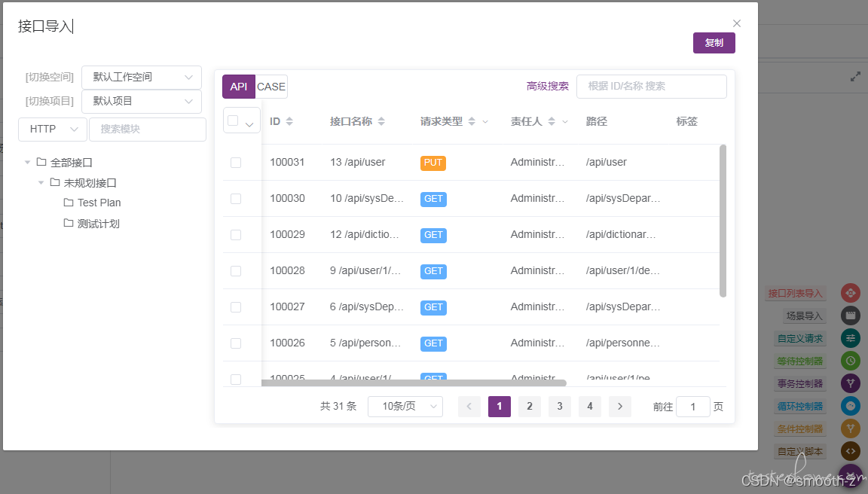The image size is (868, 494).
Task: Go to page 4
Action: pyautogui.click(x=590, y=407)
